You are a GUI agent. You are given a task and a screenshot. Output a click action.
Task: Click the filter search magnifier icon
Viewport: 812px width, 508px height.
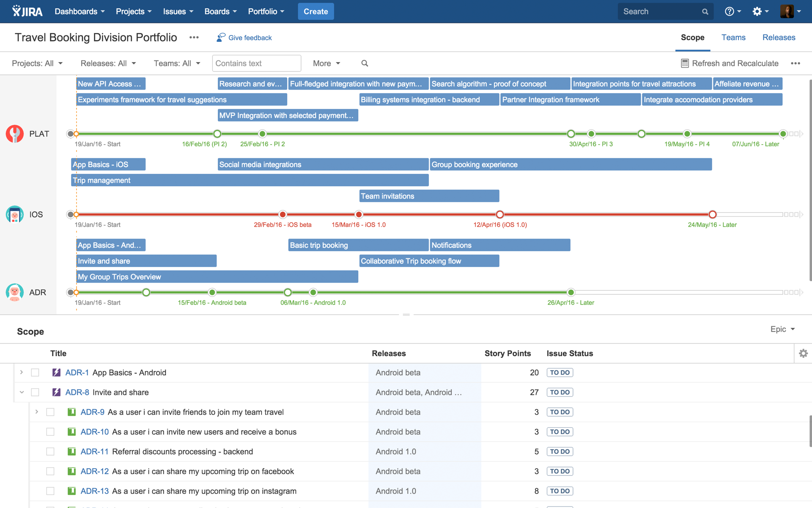point(365,63)
